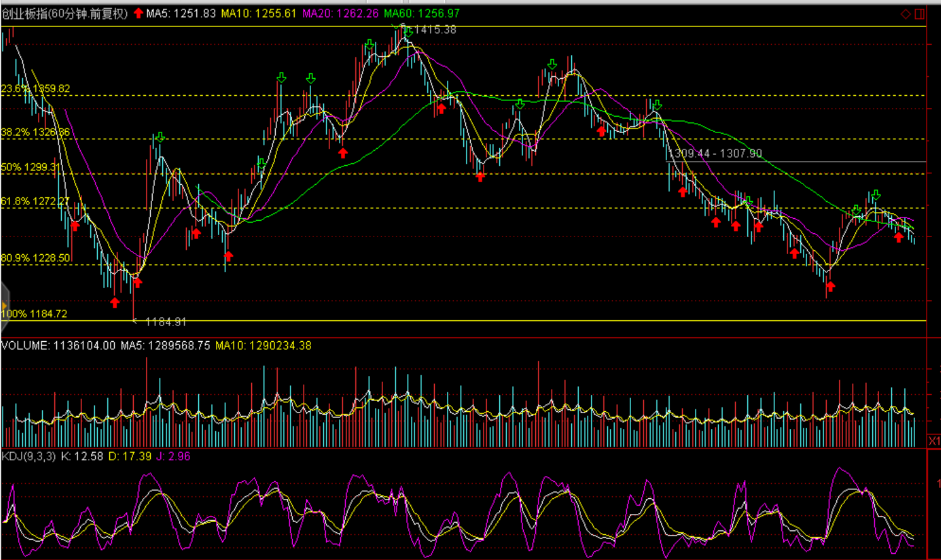The width and height of the screenshot is (941, 560).
Task: Click the green sell arrow at the 1415.38 peak
Action: coord(406,30)
